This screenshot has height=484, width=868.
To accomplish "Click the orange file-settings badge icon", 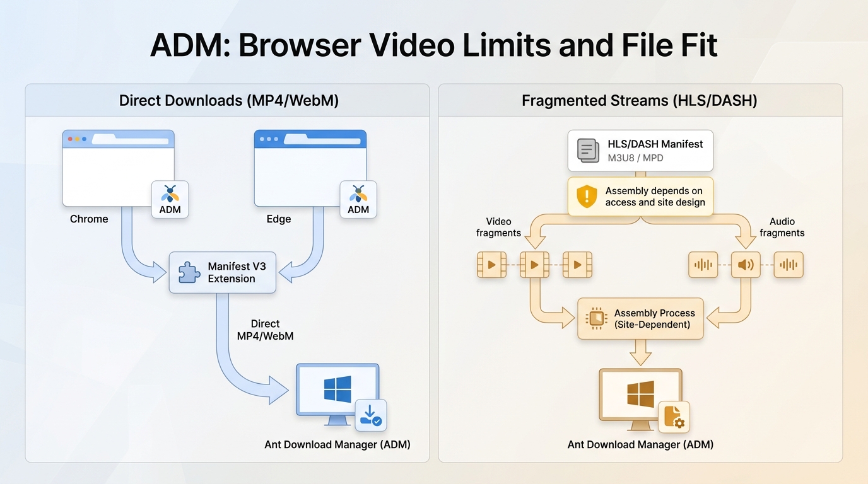I will [x=674, y=417].
